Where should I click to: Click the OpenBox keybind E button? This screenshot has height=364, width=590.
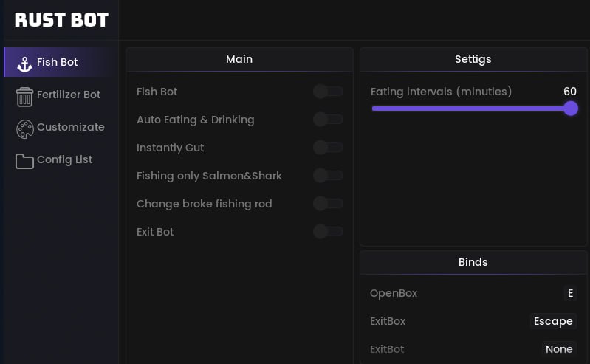pyautogui.click(x=569, y=293)
